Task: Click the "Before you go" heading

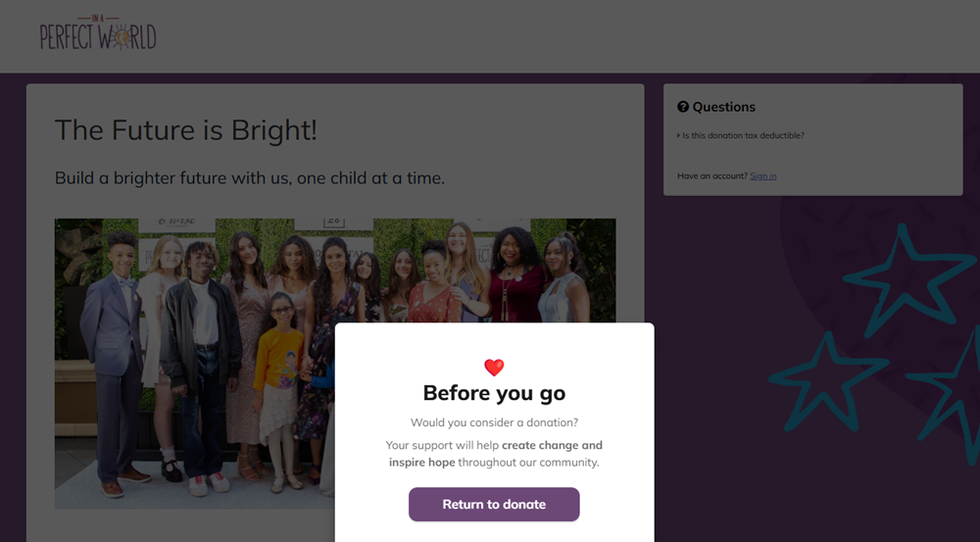Action: (x=494, y=393)
